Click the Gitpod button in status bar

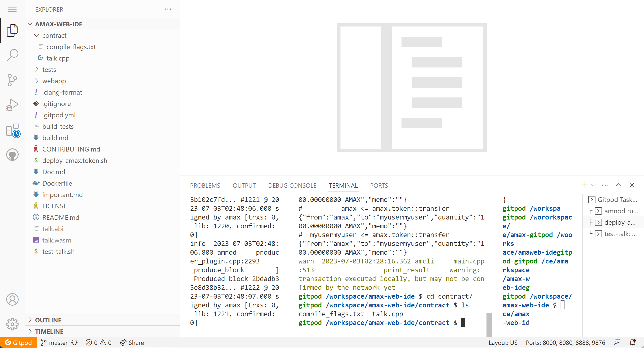coord(18,343)
